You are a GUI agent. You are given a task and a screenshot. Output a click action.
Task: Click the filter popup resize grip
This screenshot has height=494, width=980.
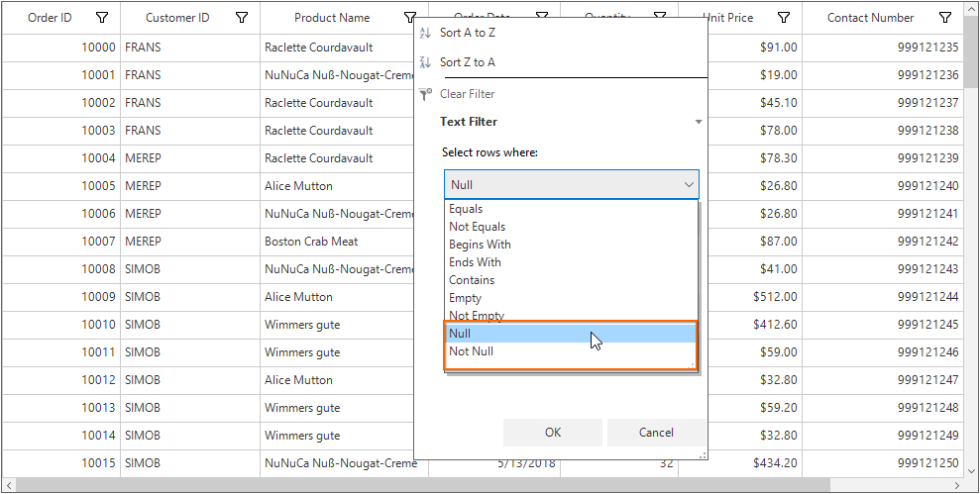coord(703,455)
